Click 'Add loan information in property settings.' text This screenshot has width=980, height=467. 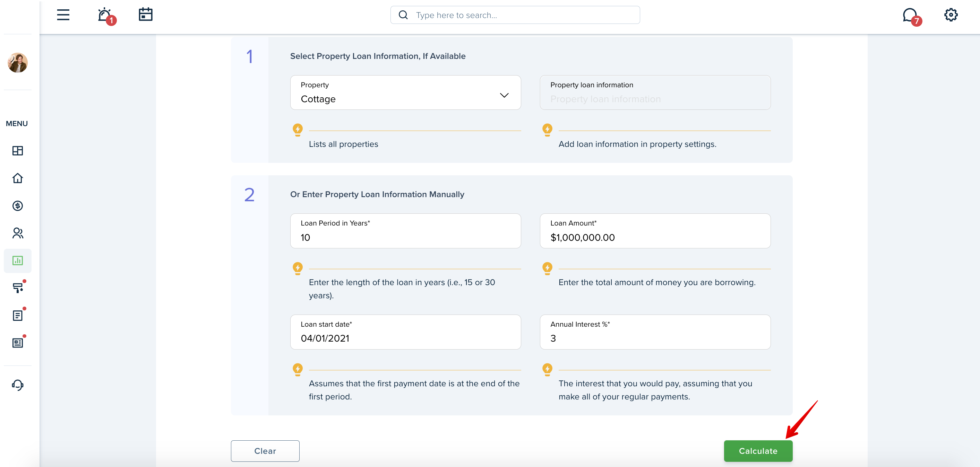(637, 144)
